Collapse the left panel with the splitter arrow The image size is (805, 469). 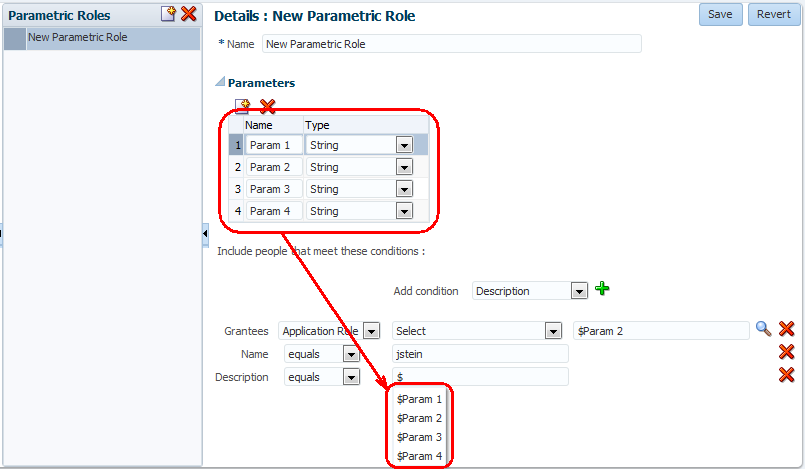pos(205,234)
